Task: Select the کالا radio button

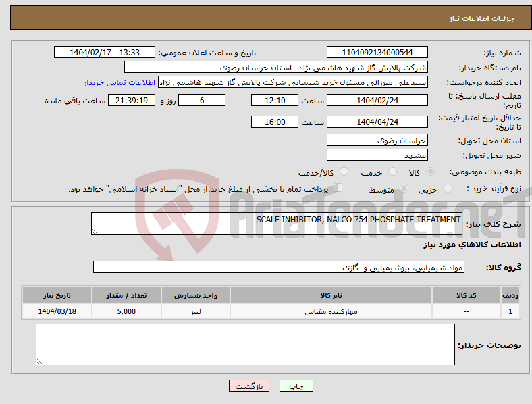Action: 430,172
